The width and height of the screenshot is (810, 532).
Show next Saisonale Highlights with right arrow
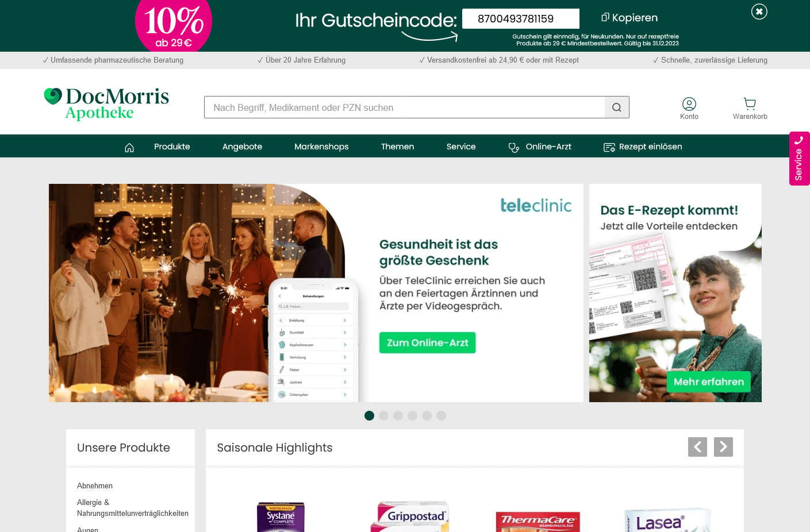coord(723,447)
